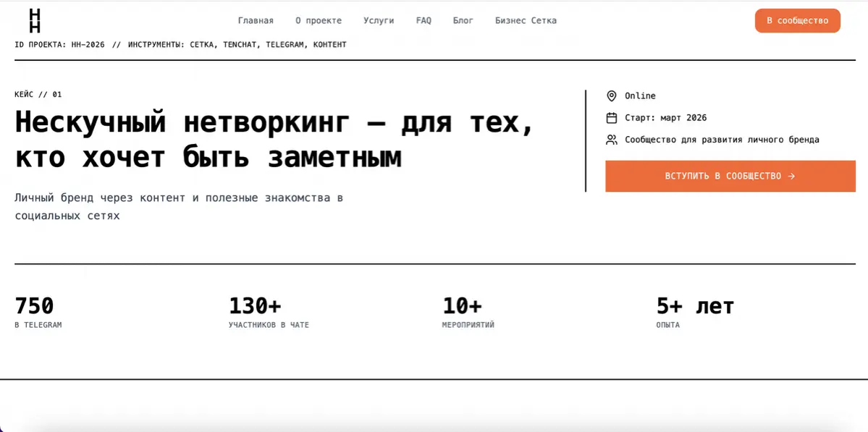Click the 5+ лет statistic
Screen dimensions: 868x432
click(x=695, y=305)
